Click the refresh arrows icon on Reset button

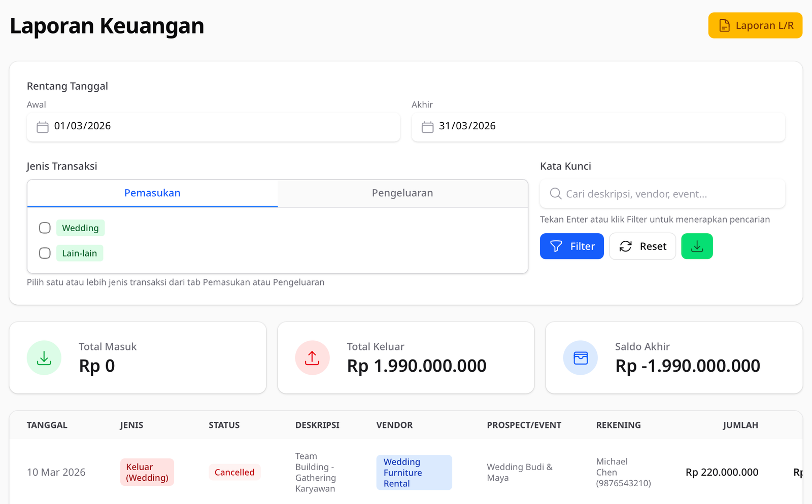[x=626, y=246]
